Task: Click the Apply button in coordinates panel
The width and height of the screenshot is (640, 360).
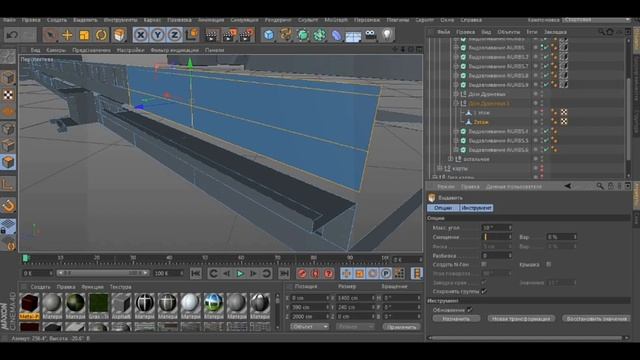Action: (x=401, y=327)
